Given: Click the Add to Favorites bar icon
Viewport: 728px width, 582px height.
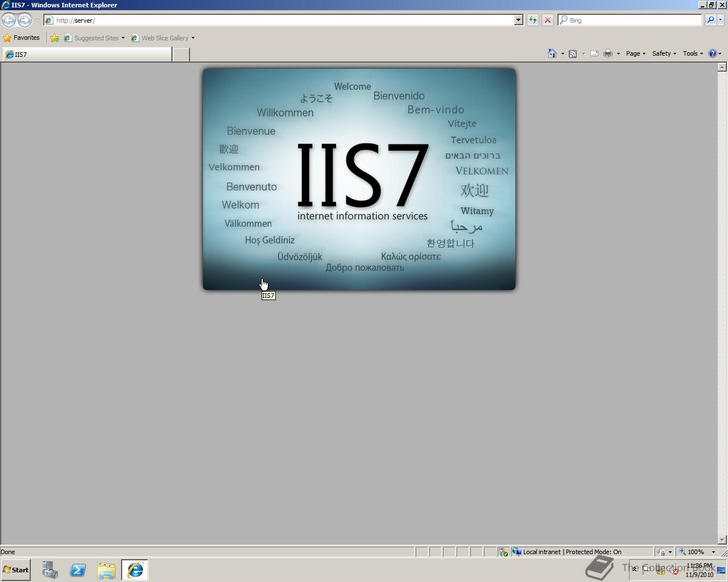Looking at the screenshot, I should tap(55, 38).
